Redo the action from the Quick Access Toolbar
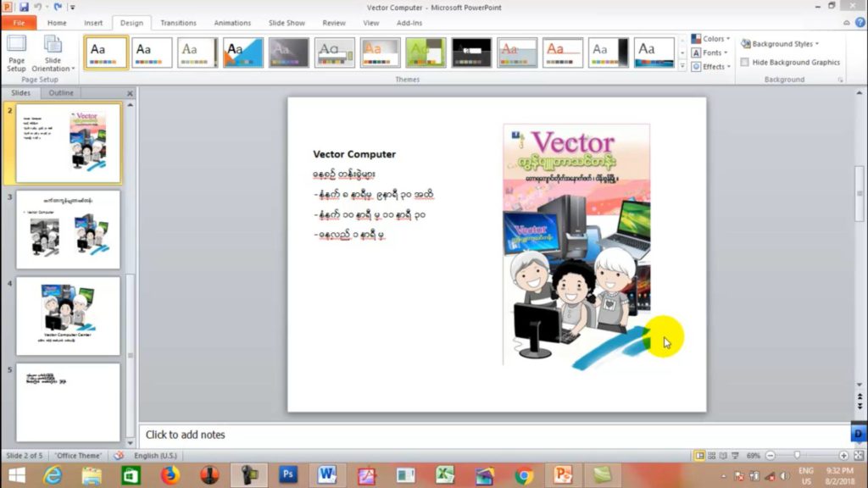The height and width of the screenshot is (488, 868). coord(58,7)
